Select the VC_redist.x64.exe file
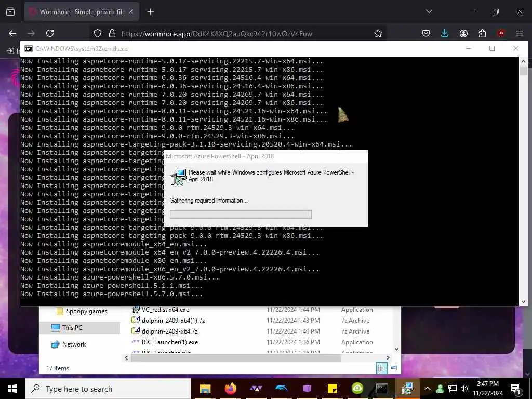The height and width of the screenshot is (399, 532). point(165,310)
